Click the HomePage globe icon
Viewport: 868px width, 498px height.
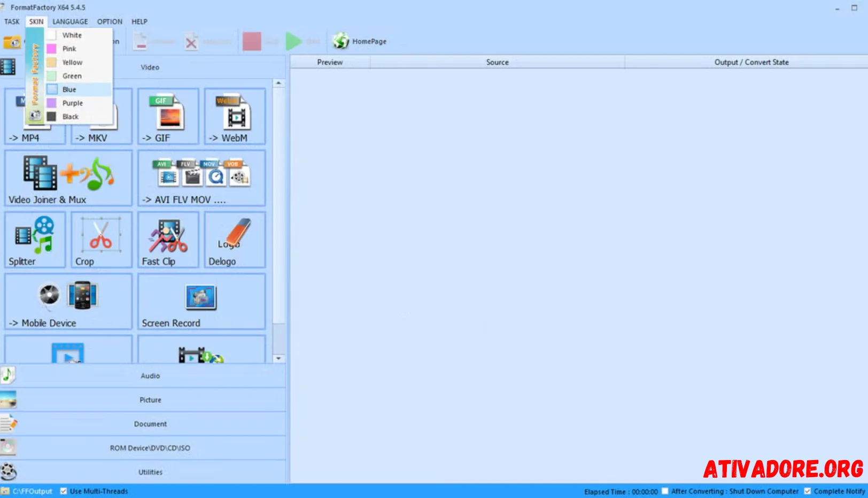[x=341, y=41]
